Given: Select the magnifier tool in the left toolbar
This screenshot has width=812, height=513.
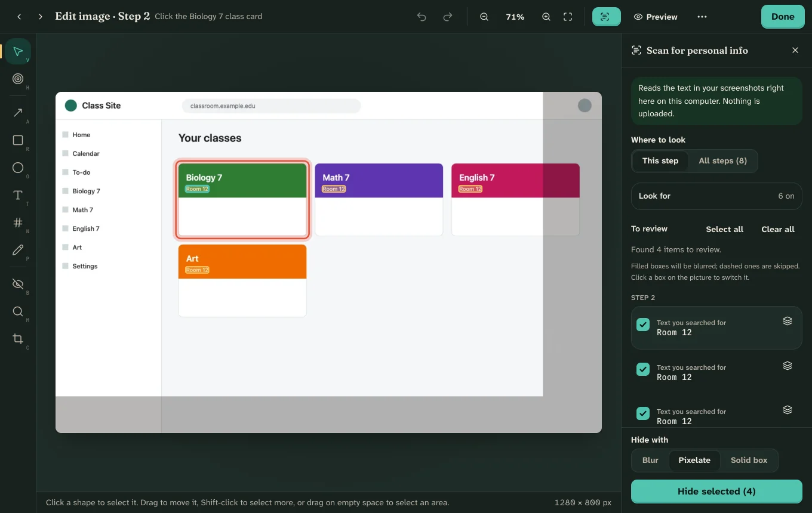Looking at the screenshot, I should 18,311.
